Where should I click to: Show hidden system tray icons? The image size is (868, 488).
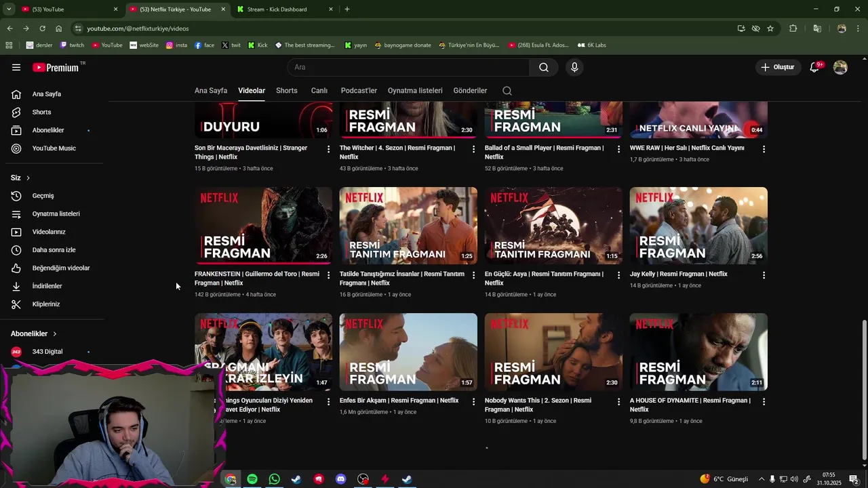click(761, 479)
